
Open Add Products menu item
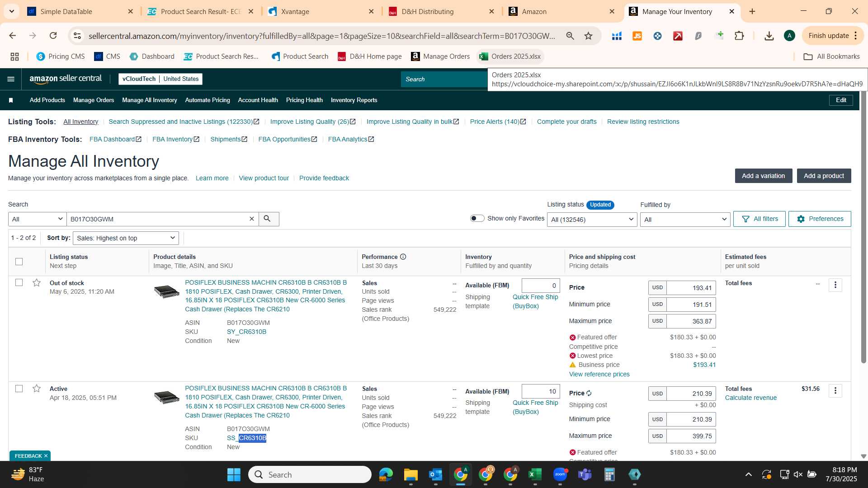(47, 100)
